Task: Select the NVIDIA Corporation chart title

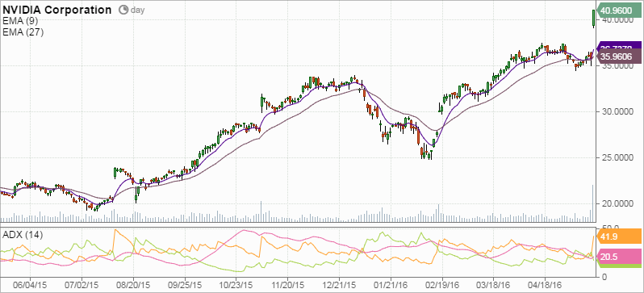Action: click(57, 10)
